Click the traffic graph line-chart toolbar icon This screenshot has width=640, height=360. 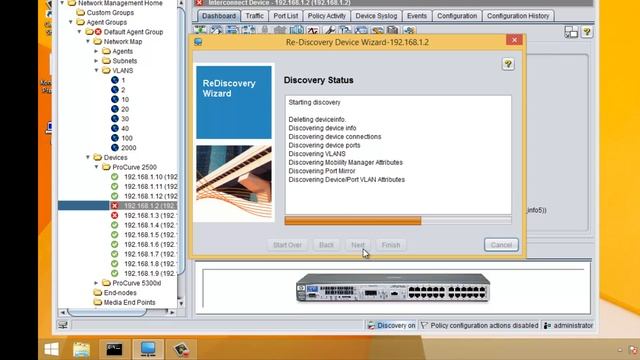pos(313,30)
